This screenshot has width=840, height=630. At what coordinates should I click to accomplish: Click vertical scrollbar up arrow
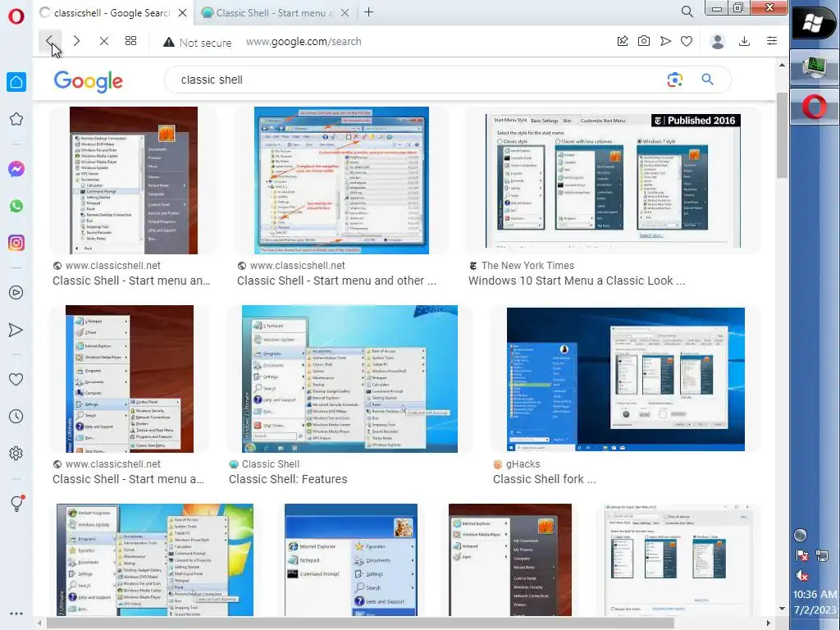coord(782,65)
